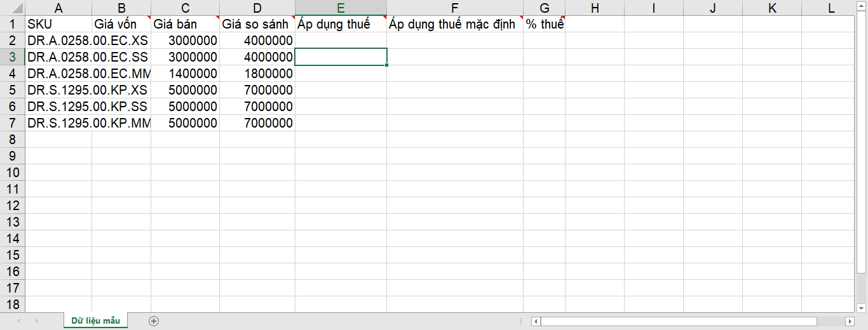This screenshot has width=868, height=330.
Task: Select column G header
Action: pyautogui.click(x=544, y=8)
